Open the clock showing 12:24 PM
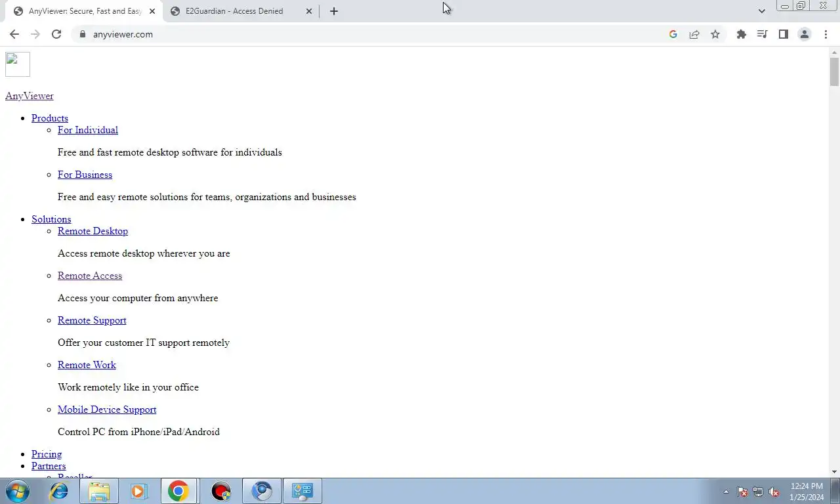The image size is (840, 504). pyautogui.click(x=807, y=492)
